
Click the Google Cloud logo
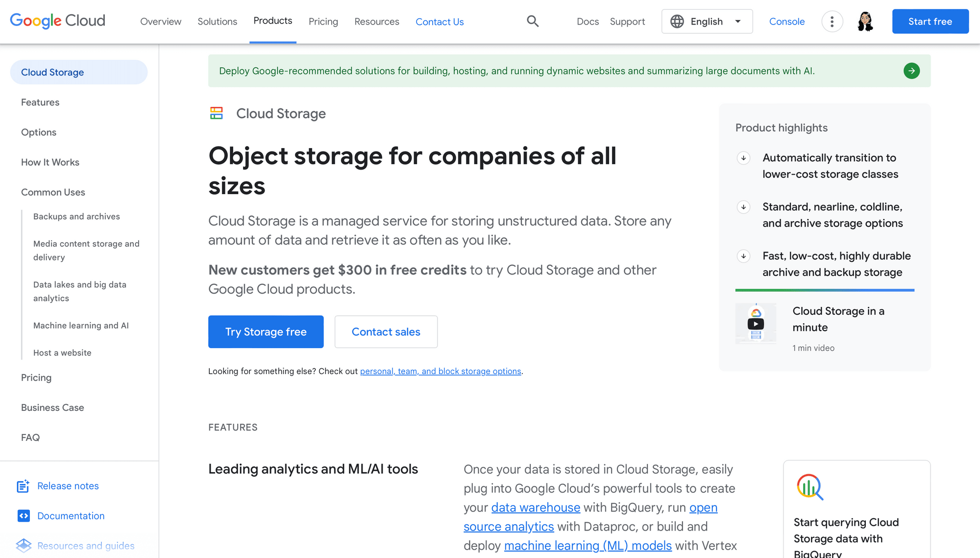[57, 21]
